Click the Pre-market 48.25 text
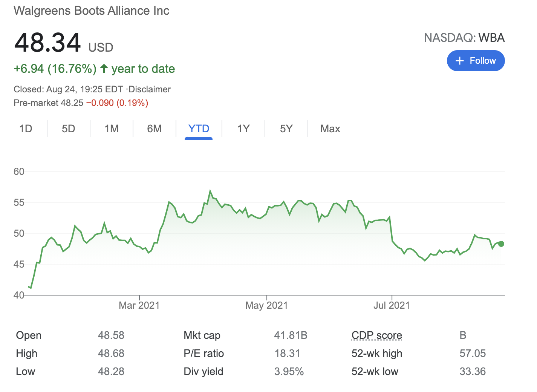This screenshot has height=392, width=537. 48,103
